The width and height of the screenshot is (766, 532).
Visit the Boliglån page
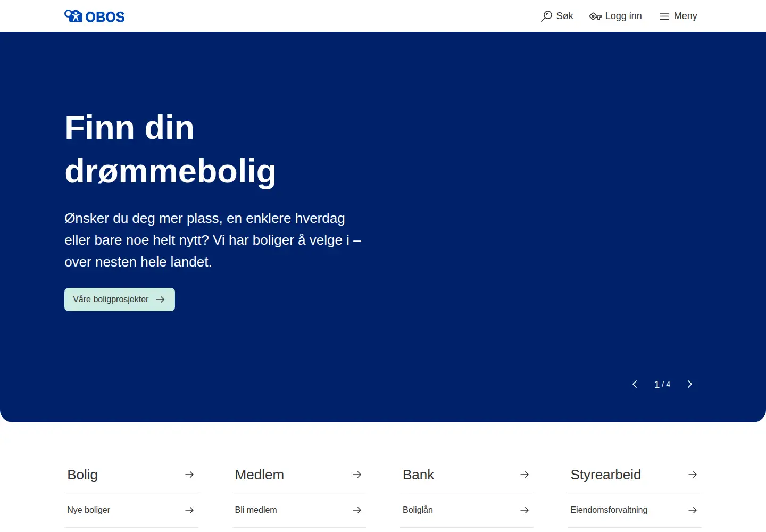tap(467, 510)
